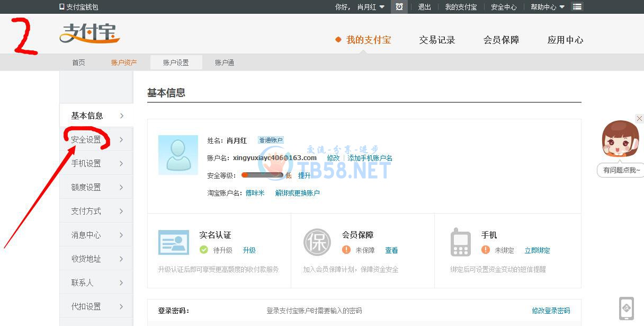Switch to 账户资产 sub-tab
The height and width of the screenshot is (326, 644).
click(x=124, y=63)
